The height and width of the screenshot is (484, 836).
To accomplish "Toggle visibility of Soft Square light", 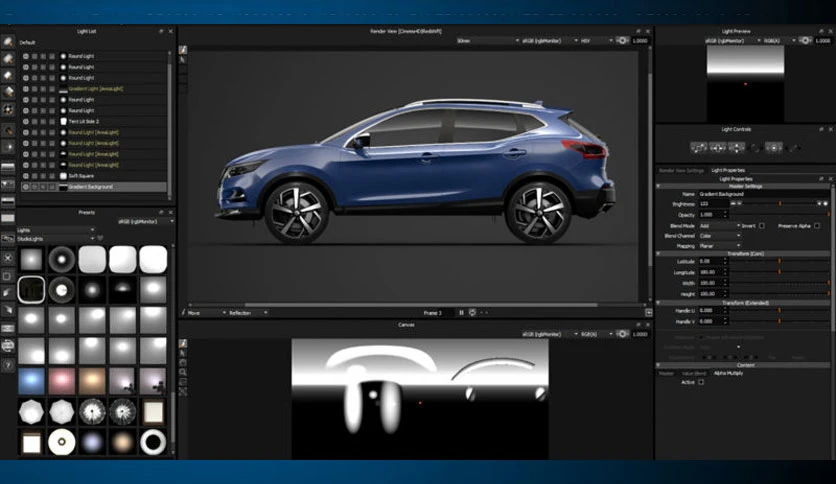I will (x=25, y=176).
